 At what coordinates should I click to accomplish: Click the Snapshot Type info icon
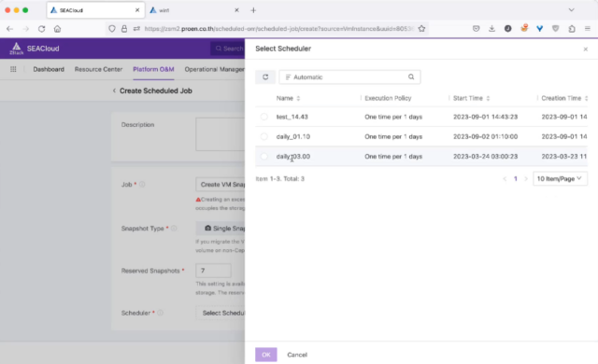click(174, 228)
